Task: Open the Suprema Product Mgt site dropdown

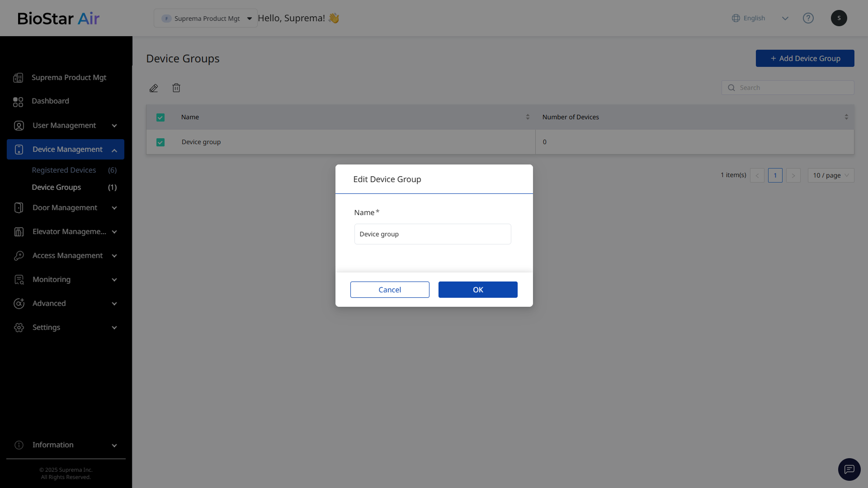Action: click(x=206, y=19)
